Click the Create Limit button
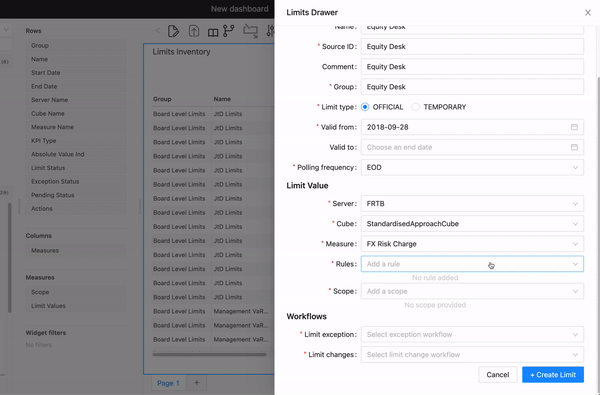The image size is (600, 395). (x=553, y=375)
